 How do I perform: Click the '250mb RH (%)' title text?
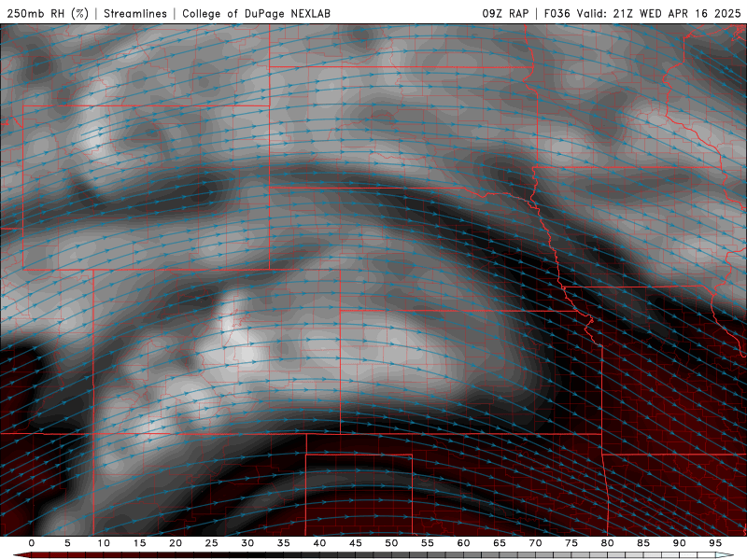tap(48, 13)
